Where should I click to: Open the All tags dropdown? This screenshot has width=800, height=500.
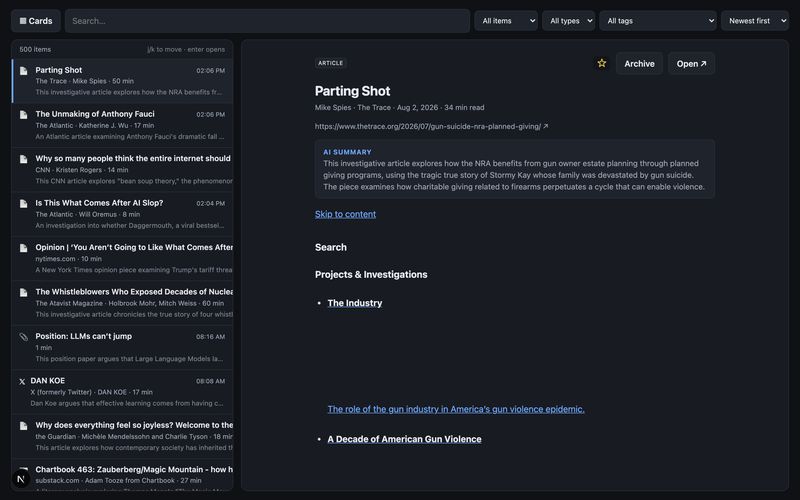658,21
